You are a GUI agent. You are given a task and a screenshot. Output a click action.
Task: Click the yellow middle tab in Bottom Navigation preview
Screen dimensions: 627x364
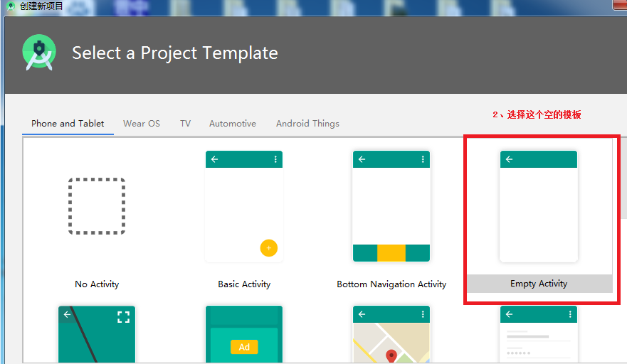[391, 253]
